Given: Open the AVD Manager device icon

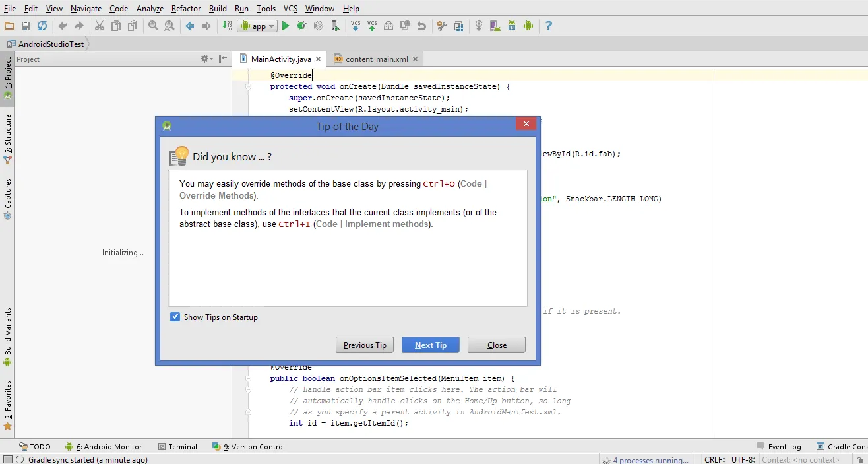Looking at the screenshot, I should pyautogui.click(x=495, y=26).
